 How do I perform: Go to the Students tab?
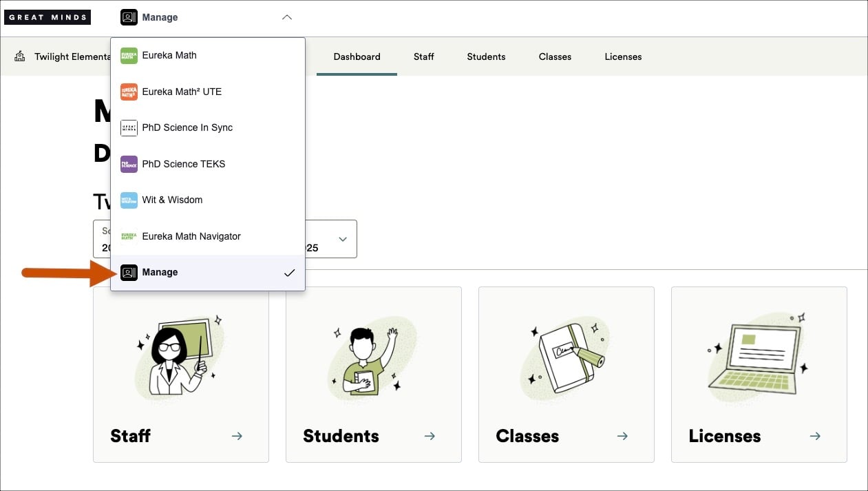(x=486, y=56)
